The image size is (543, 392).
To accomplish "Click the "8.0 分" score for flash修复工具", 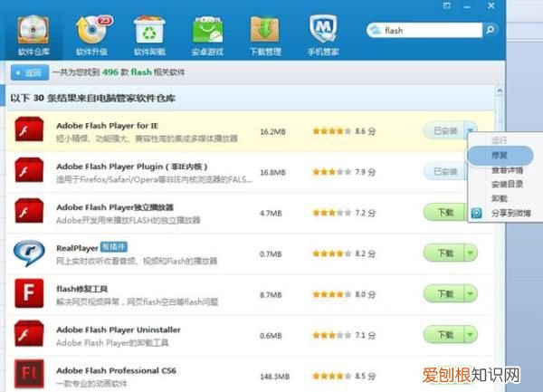I will click(366, 294).
